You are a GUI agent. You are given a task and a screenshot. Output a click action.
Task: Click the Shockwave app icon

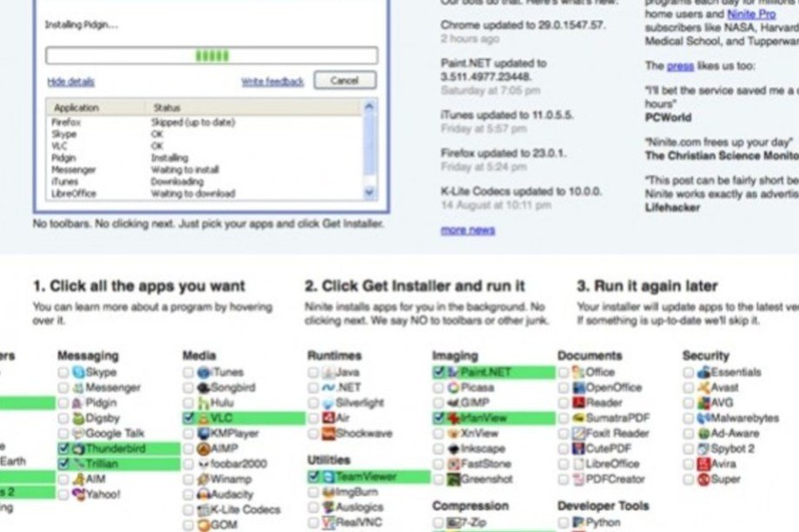(328, 434)
